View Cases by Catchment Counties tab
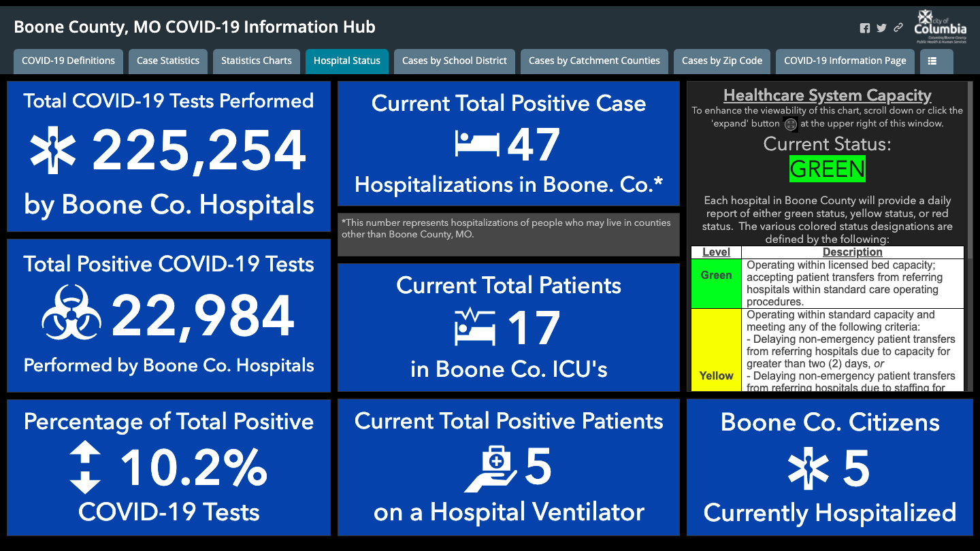 (594, 61)
